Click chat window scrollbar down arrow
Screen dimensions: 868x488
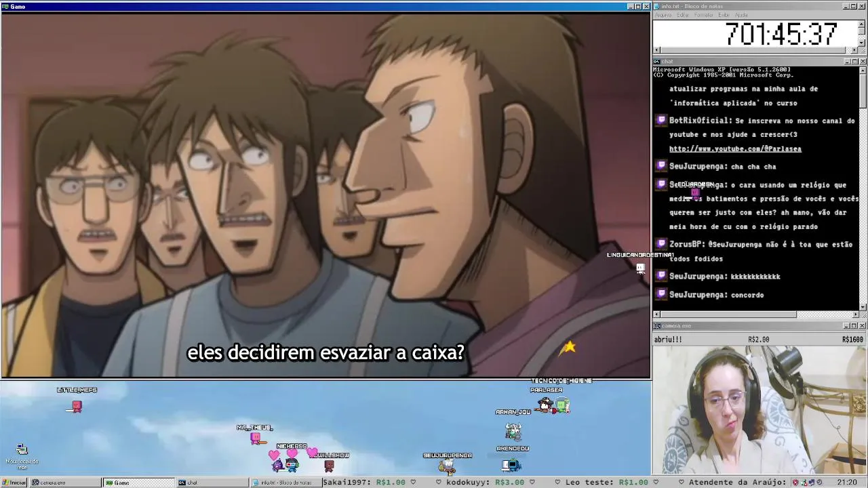[863, 306]
